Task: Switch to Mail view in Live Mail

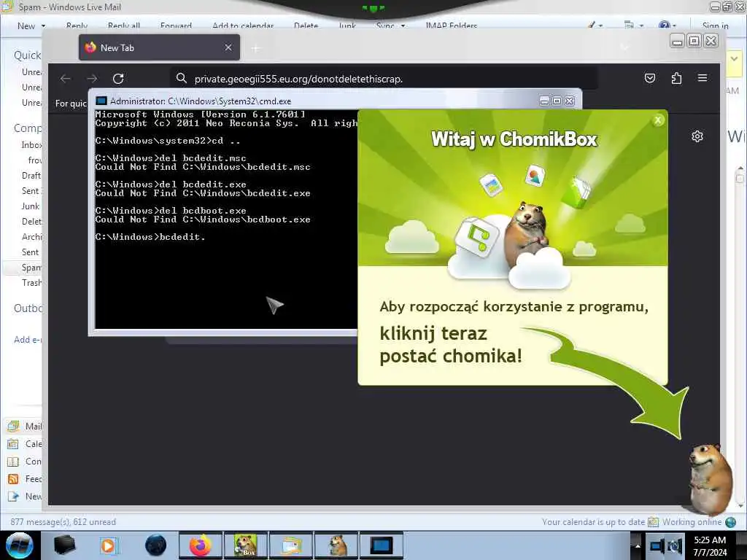Action: click(x=25, y=426)
